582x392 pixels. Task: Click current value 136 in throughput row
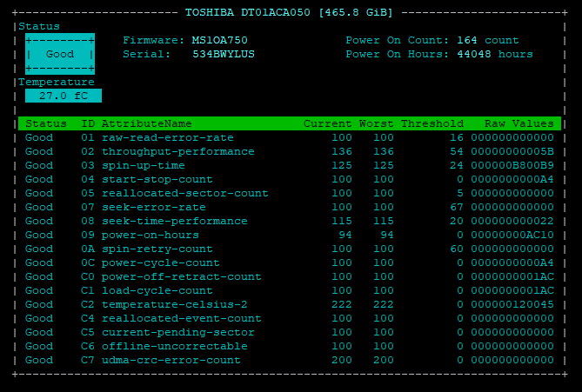(x=342, y=152)
